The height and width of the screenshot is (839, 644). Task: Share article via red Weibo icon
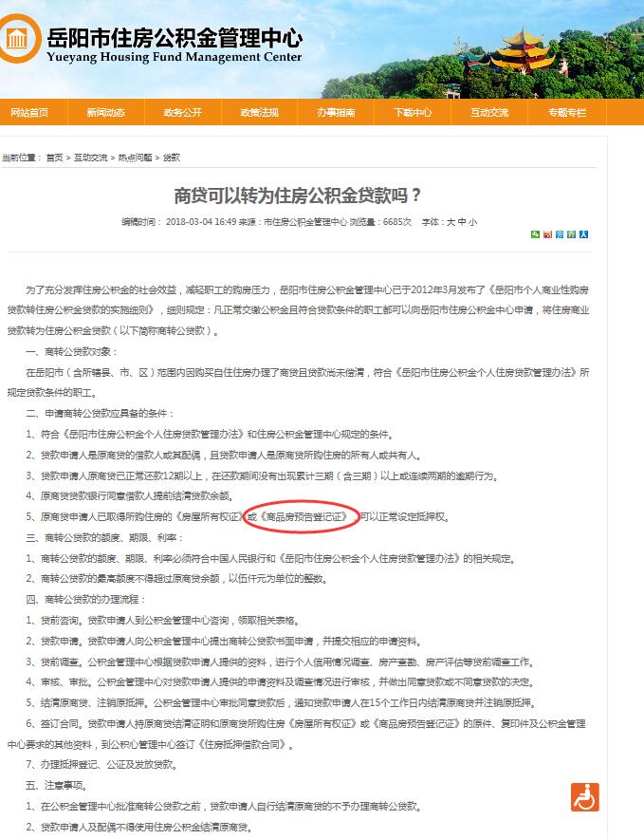pyautogui.click(x=547, y=234)
